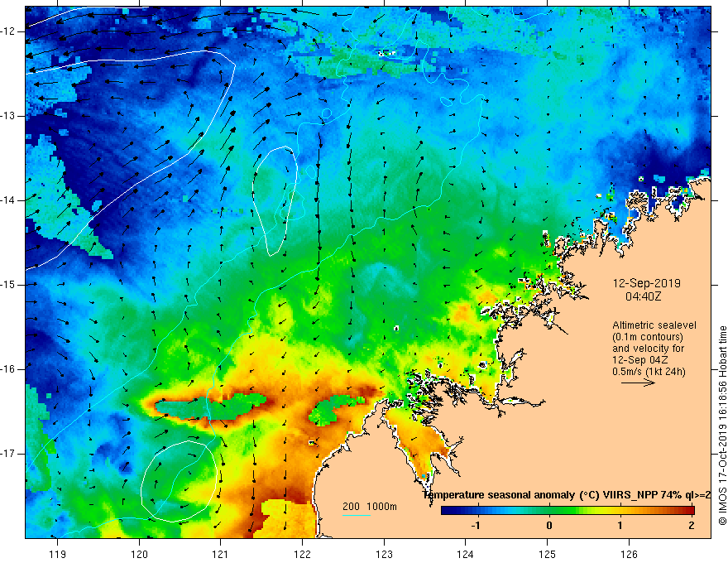Click the colorbar tick label 2
728x563 pixels.
click(692, 526)
